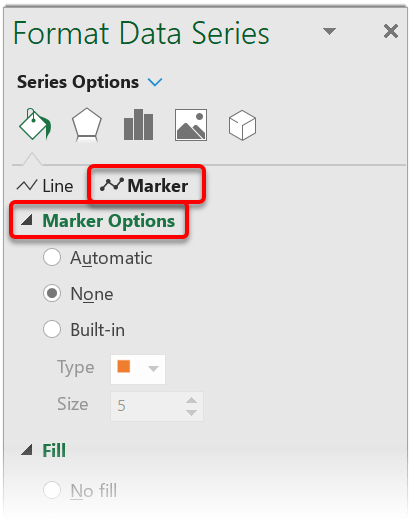Screen dimensions: 412x520
Task: Click the Marker line-with-dots icon
Action: (112, 185)
